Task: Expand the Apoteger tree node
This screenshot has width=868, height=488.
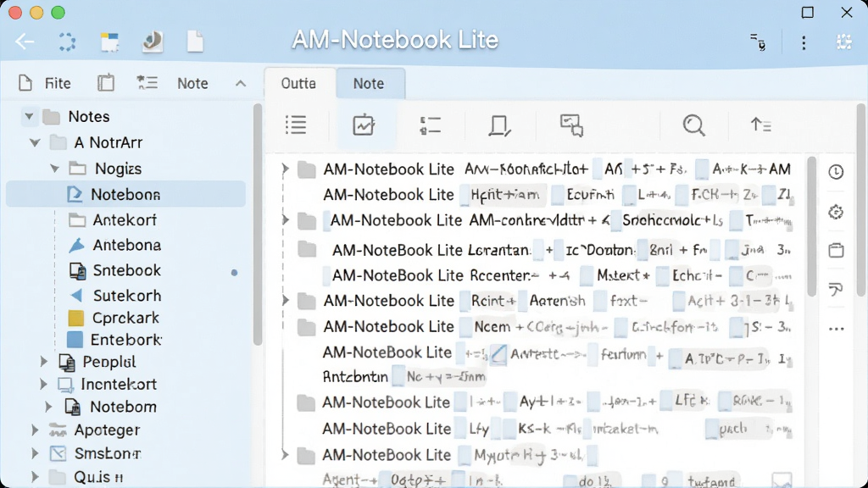Action: pos(35,430)
